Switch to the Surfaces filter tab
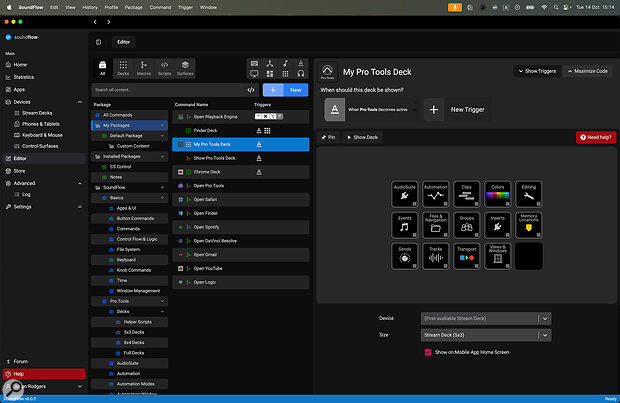 [185, 68]
